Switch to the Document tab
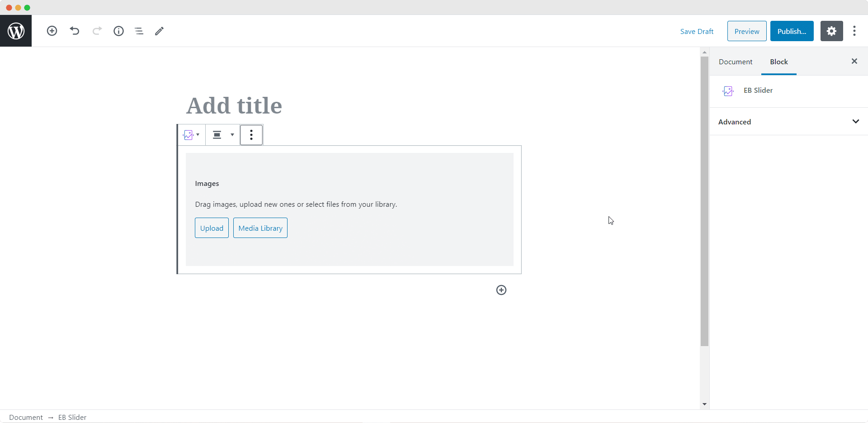This screenshot has width=868, height=423. click(736, 62)
